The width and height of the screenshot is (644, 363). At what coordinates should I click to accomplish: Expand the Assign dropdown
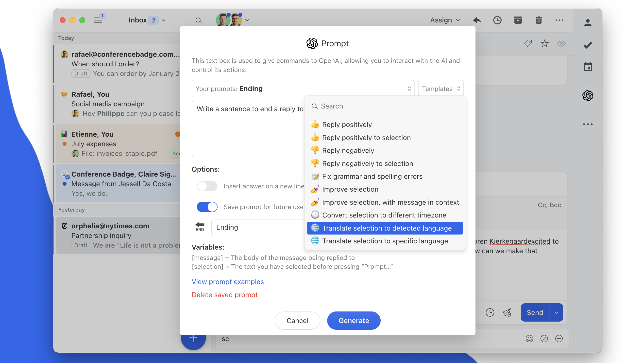point(445,20)
